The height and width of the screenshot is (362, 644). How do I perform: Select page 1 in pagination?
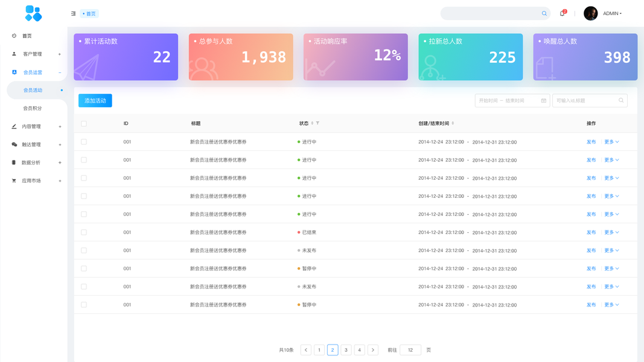tap(319, 350)
